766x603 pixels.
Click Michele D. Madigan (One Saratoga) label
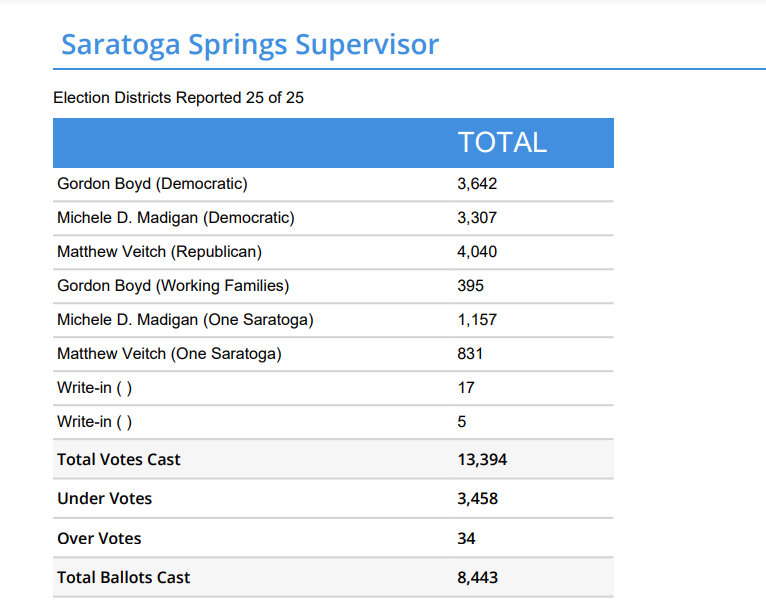tap(185, 320)
